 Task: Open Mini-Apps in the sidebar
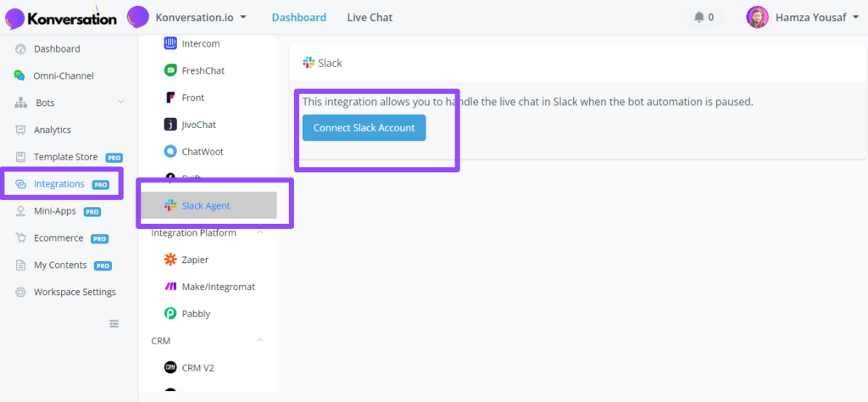pyautogui.click(x=55, y=211)
